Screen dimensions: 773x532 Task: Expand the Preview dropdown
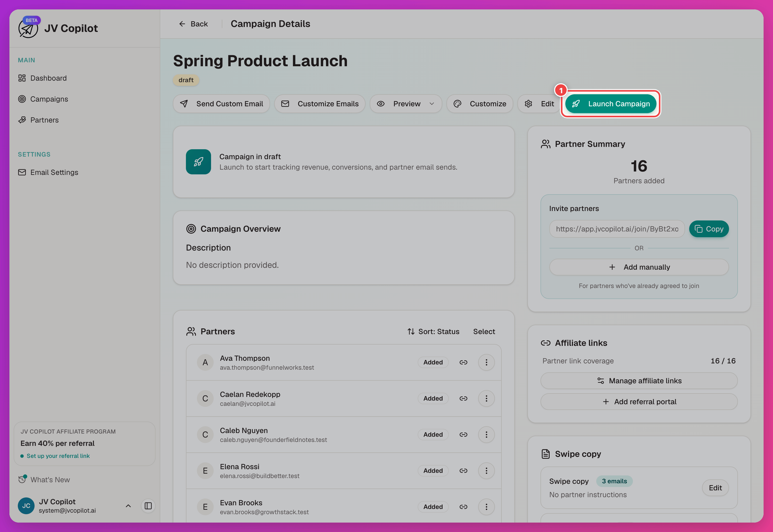click(x=406, y=104)
